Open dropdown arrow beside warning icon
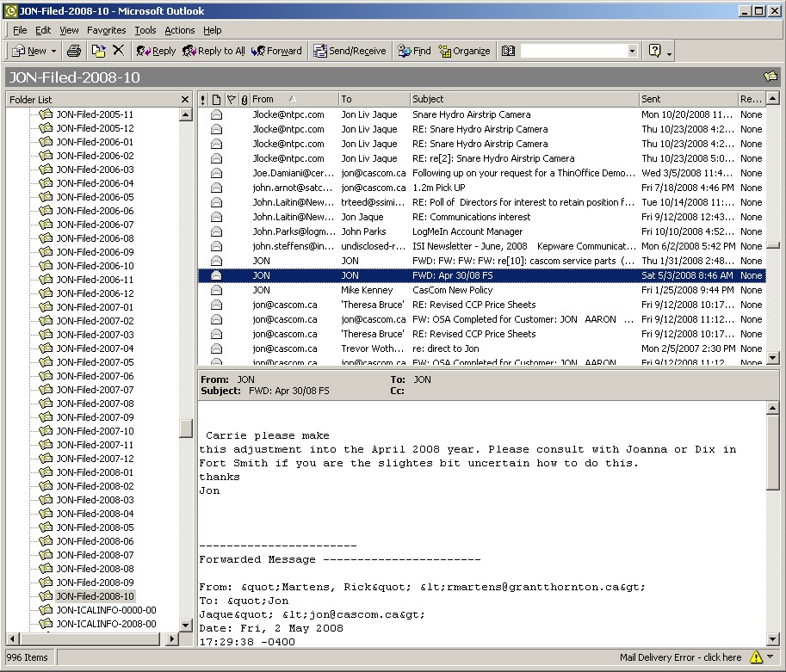The height and width of the screenshot is (672, 786). click(x=771, y=657)
